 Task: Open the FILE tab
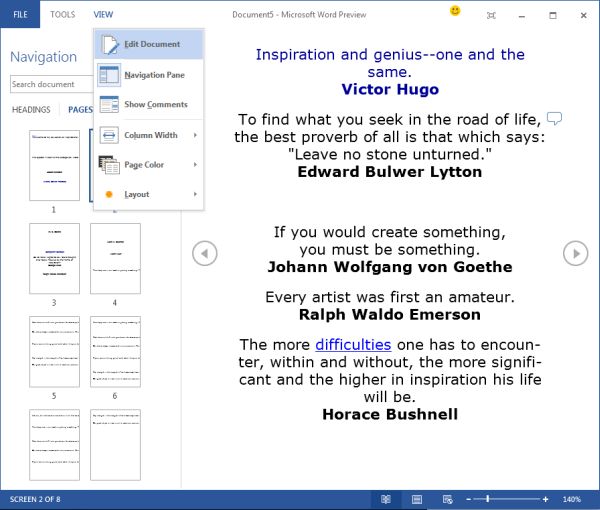[20, 15]
